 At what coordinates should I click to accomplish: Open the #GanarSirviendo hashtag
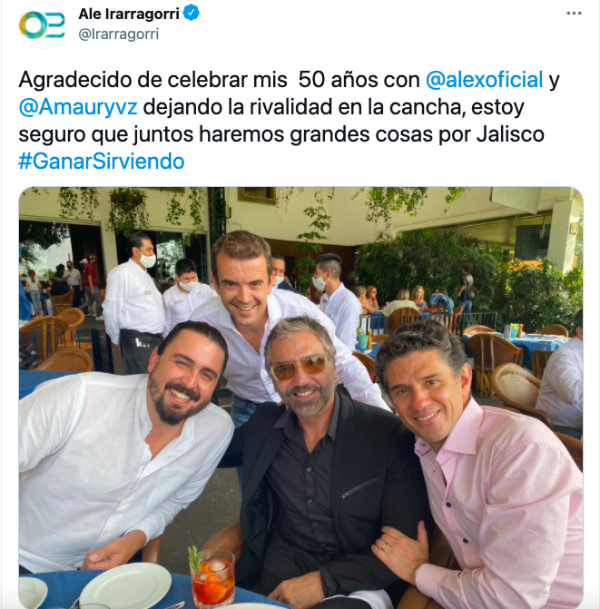pos(101,161)
